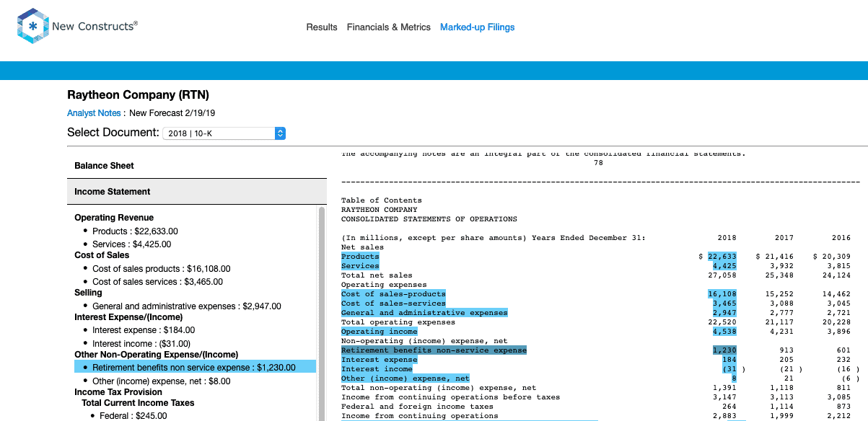The height and width of the screenshot is (421, 868).
Task: Click the blue arrow stepper of the document selector
Action: (281, 133)
